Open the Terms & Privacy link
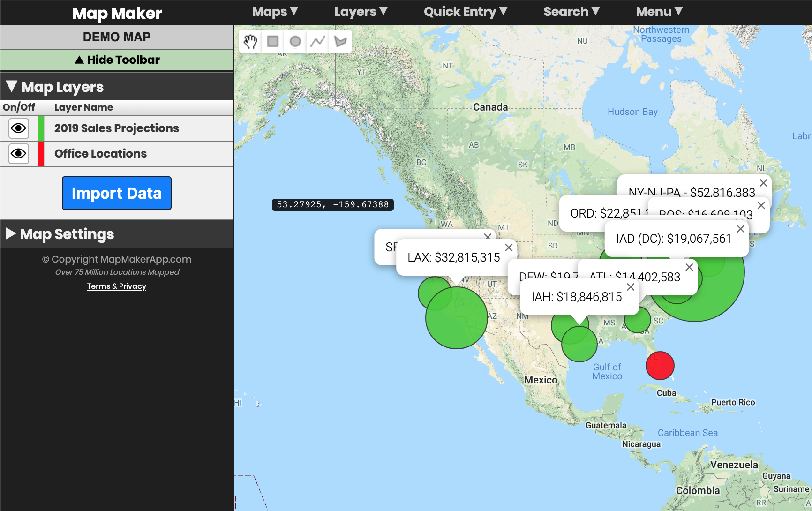 (x=116, y=286)
